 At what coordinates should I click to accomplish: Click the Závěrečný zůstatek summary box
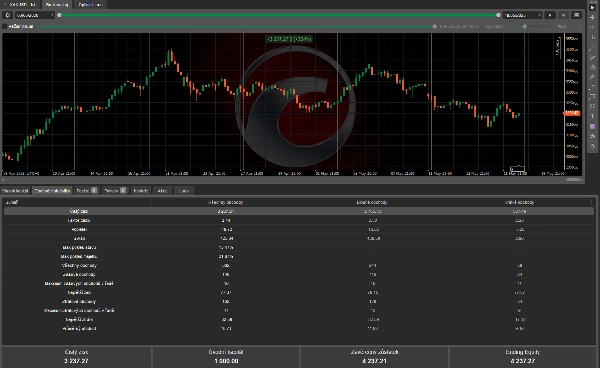(x=374, y=357)
